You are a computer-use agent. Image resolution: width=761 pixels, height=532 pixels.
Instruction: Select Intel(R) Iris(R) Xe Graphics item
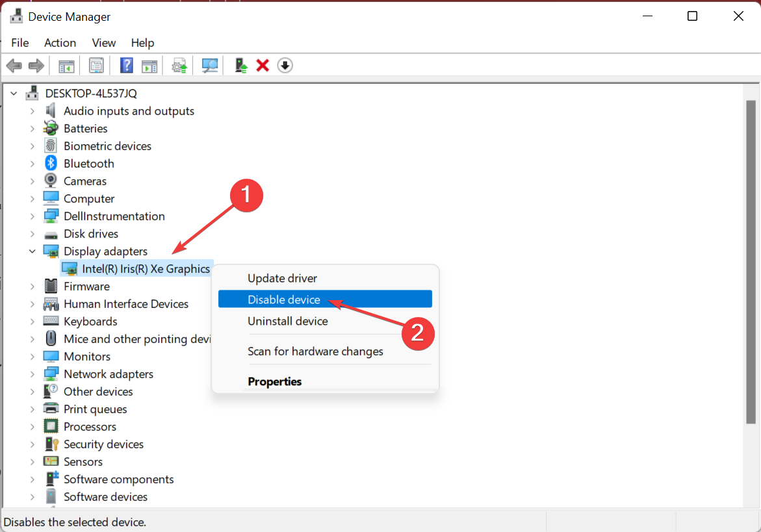point(146,269)
